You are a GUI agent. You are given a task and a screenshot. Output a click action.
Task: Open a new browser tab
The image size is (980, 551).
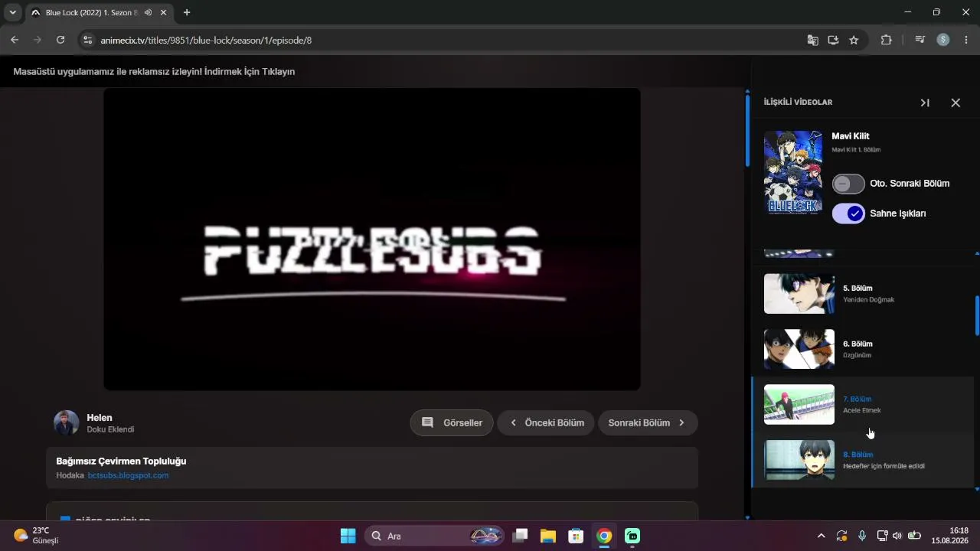(187, 12)
